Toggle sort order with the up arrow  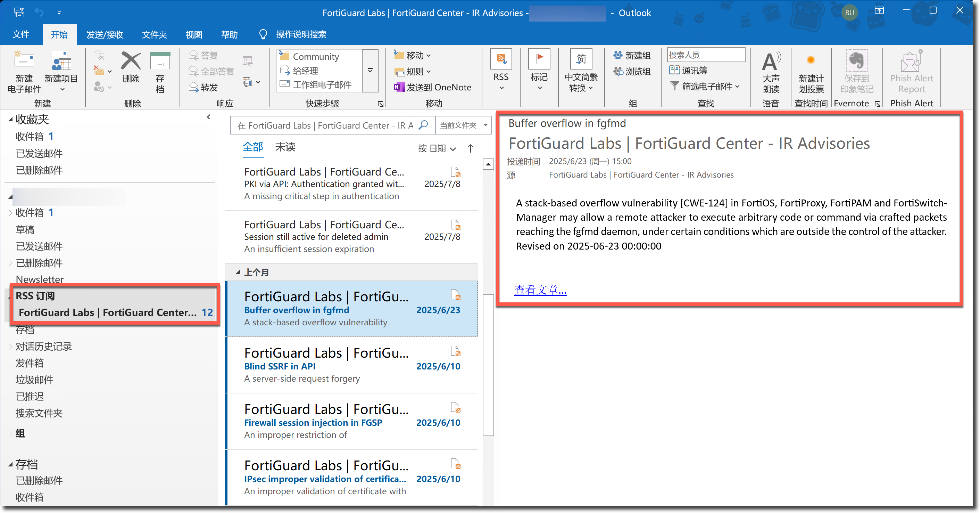pos(470,148)
